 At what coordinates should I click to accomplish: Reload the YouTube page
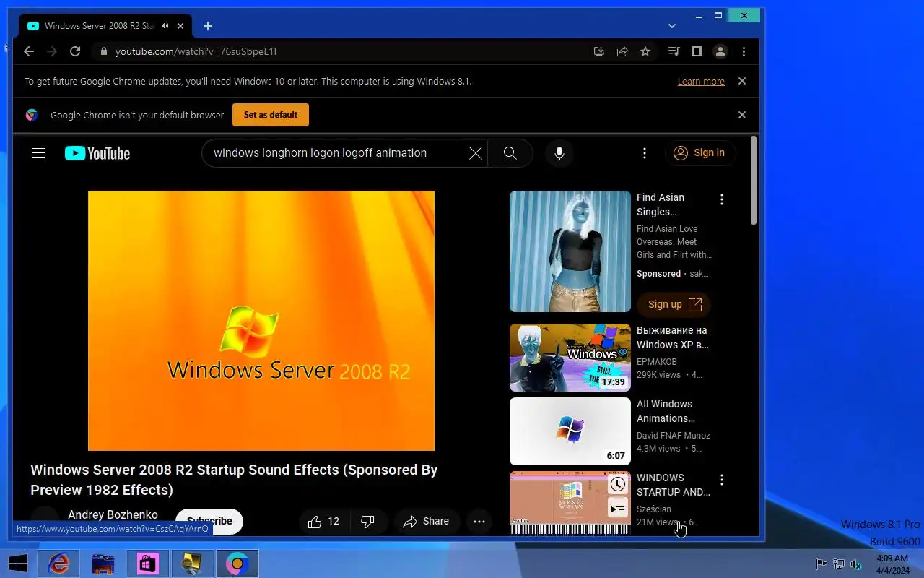point(74,51)
